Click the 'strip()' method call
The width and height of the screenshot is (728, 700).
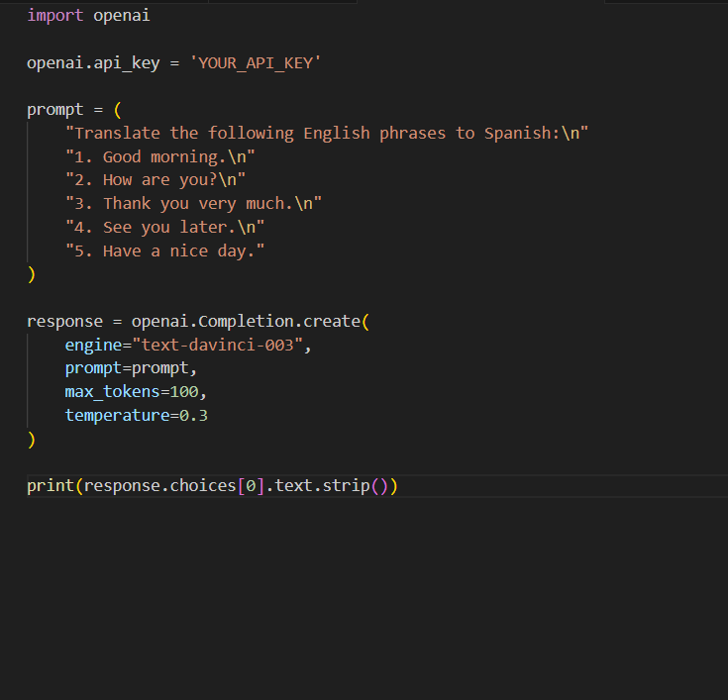tap(360, 486)
